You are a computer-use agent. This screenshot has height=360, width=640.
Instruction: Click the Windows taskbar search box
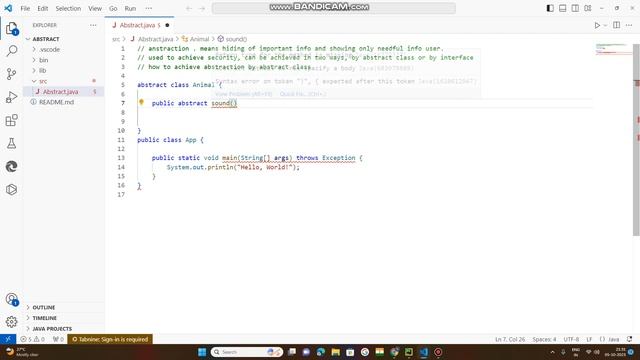point(247,352)
